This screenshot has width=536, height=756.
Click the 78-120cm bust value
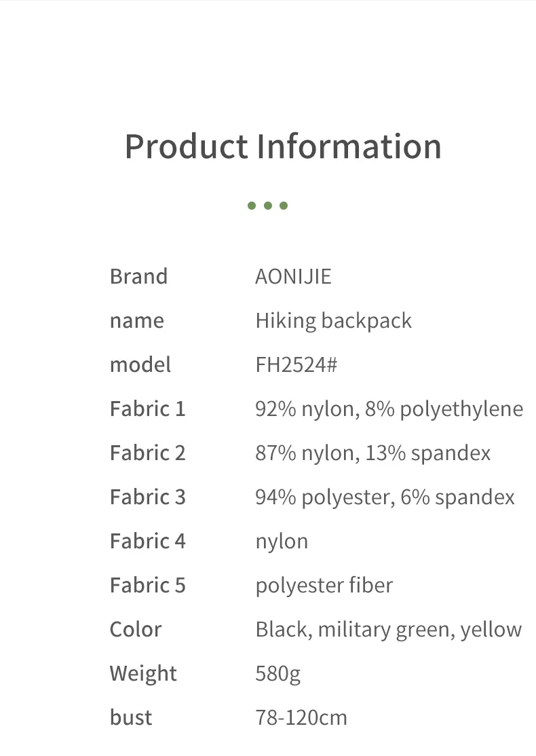point(301,718)
